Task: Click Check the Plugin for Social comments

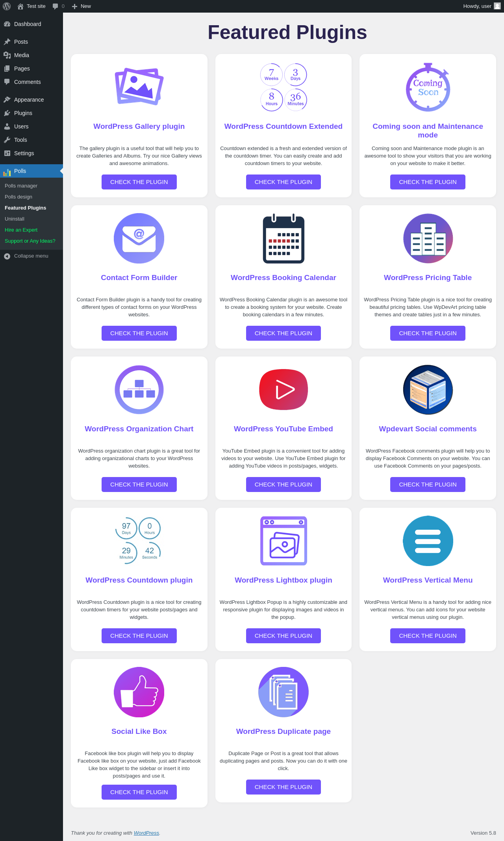Action: (x=428, y=485)
